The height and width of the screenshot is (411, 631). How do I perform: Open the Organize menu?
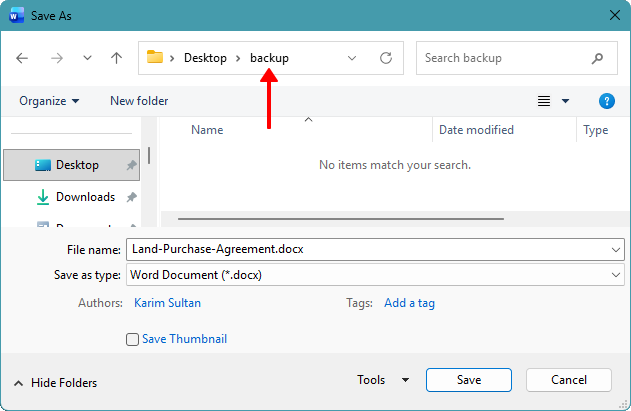pyautogui.click(x=49, y=101)
